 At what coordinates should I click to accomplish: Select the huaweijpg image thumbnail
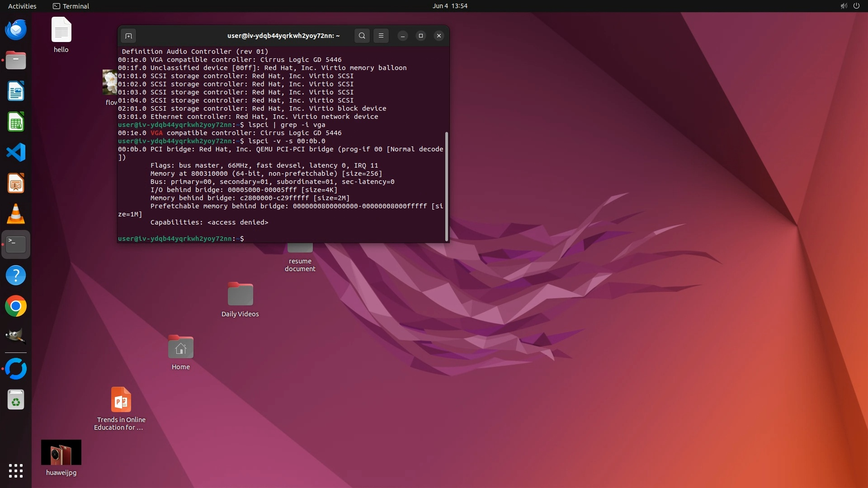click(x=61, y=452)
